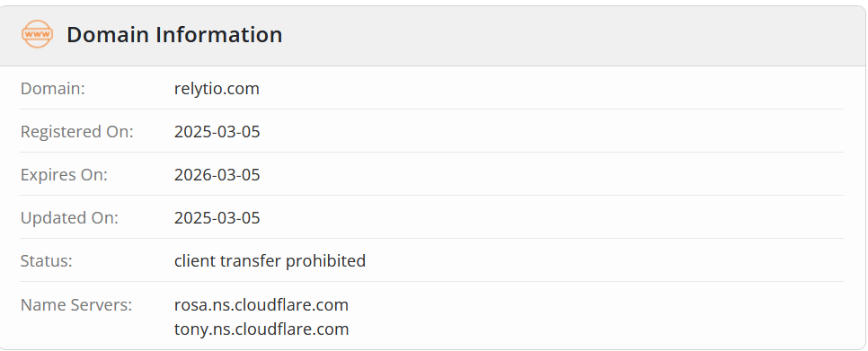
Task: Click rosa.ns.cloudflare.com name server
Action: coord(261,304)
